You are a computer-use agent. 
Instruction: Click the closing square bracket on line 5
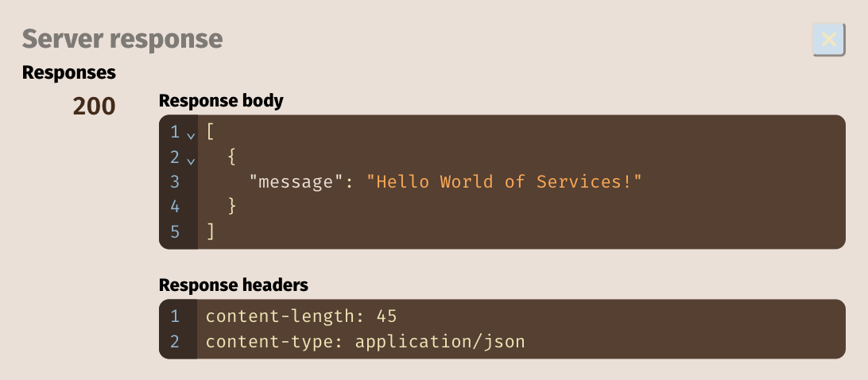click(211, 231)
